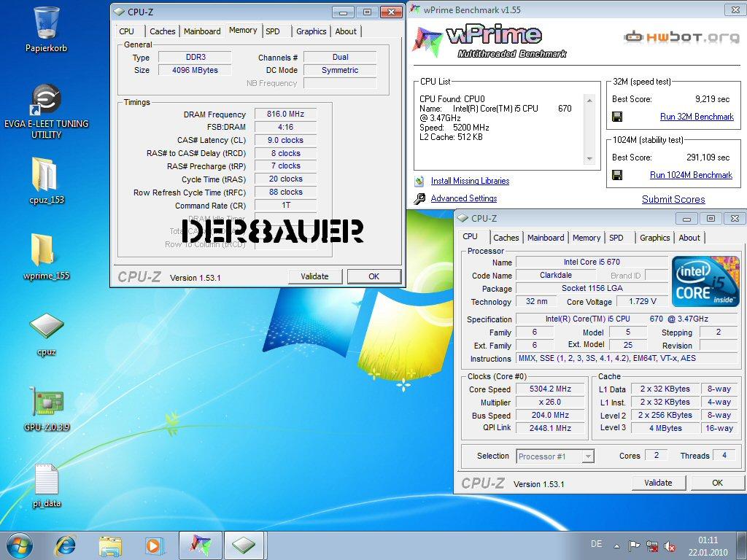Click the Core Voltage 1.729 V value
The image size is (747, 560).
642,301
